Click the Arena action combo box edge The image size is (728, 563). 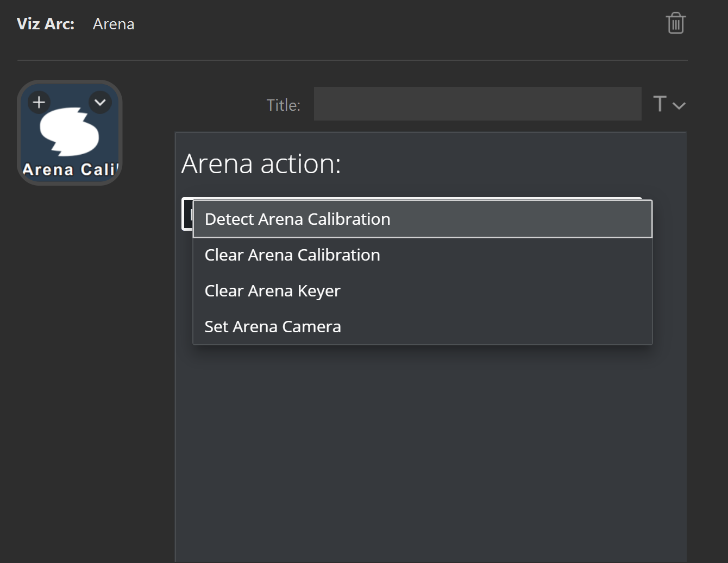tap(187, 214)
